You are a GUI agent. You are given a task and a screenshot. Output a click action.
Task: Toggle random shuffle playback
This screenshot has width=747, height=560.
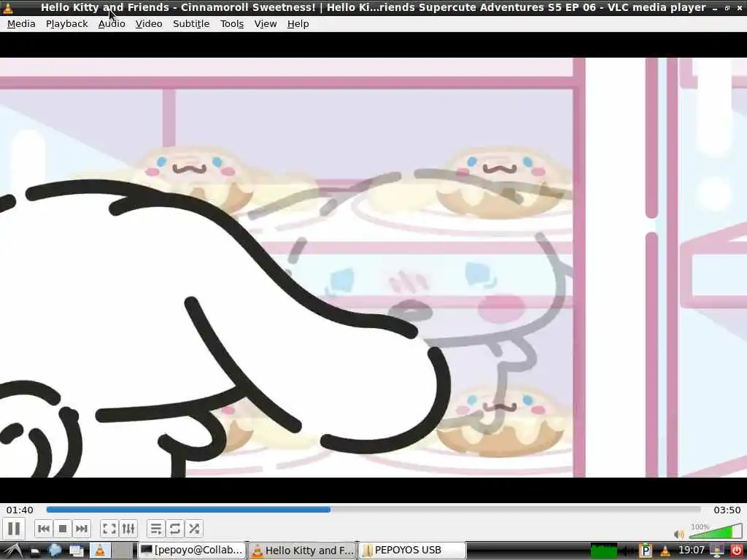click(x=194, y=529)
